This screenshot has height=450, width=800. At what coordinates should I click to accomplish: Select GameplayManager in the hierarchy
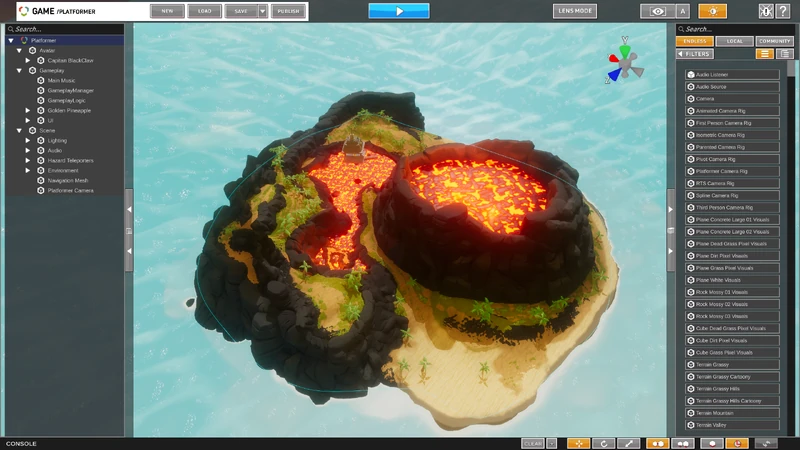(x=70, y=90)
